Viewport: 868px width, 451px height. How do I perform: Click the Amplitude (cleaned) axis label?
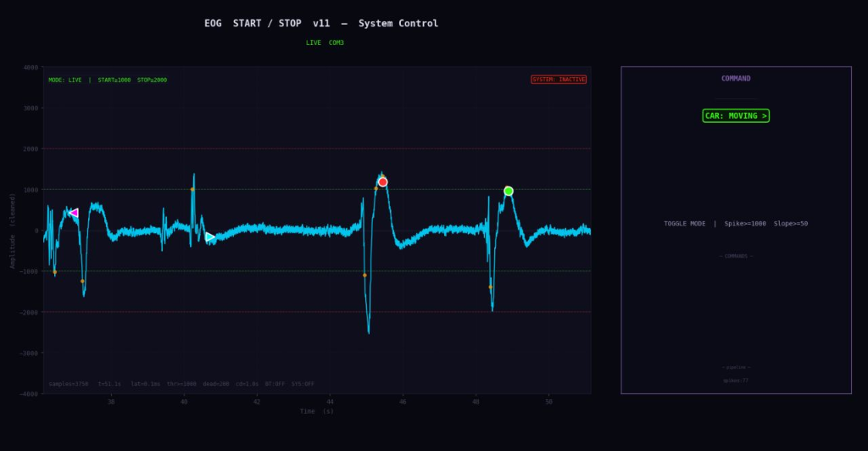click(x=12, y=231)
